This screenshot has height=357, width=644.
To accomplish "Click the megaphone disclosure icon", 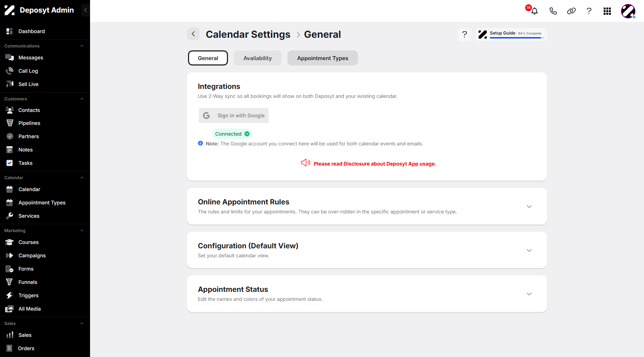I will point(305,163).
